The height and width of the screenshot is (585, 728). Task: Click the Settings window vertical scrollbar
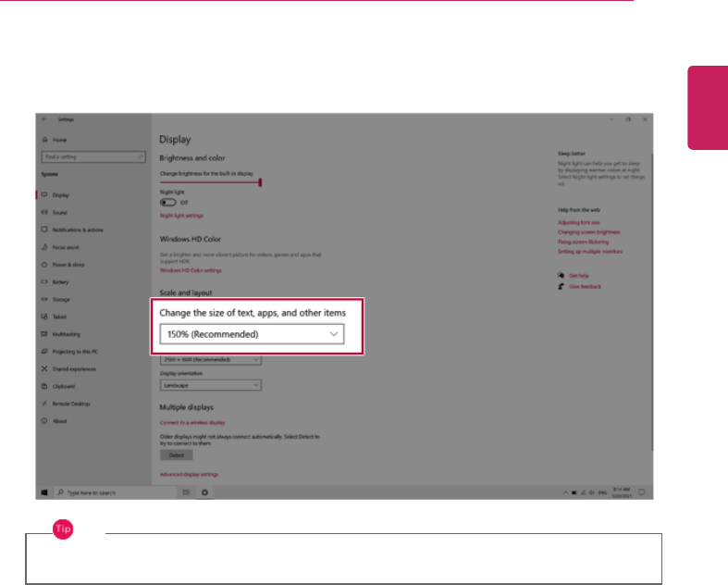pos(651,302)
